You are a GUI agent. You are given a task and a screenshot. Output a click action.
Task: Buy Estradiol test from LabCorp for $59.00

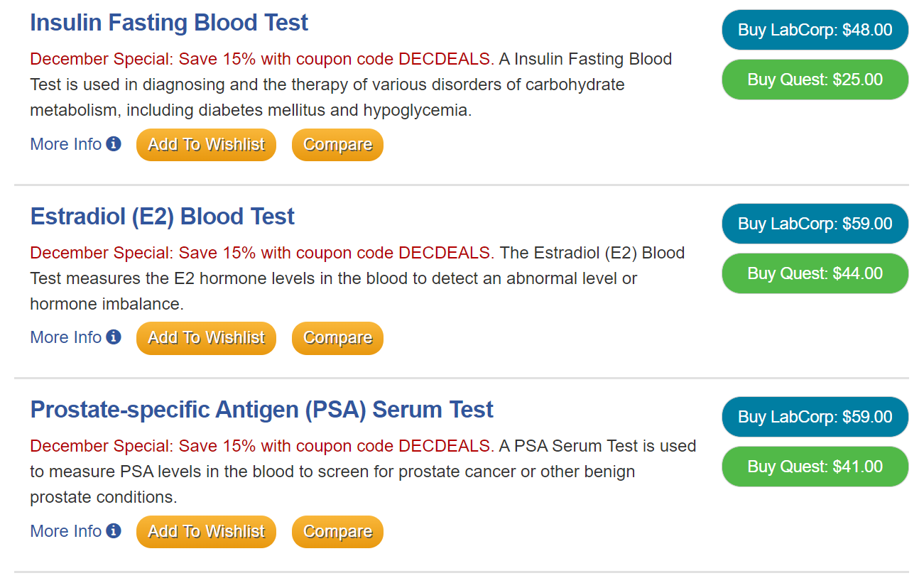pyautogui.click(x=815, y=223)
